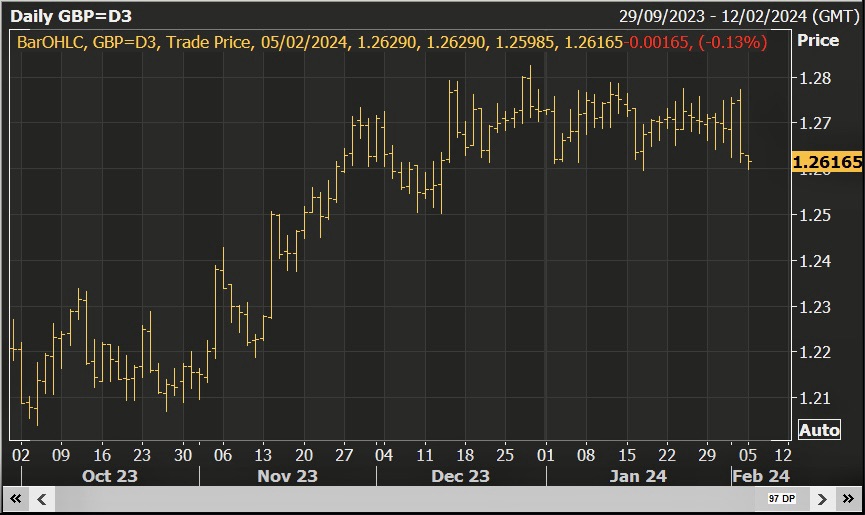Click the Jan 24 month label
The height and width of the screenshot is (515, 865).
point(638,476)
